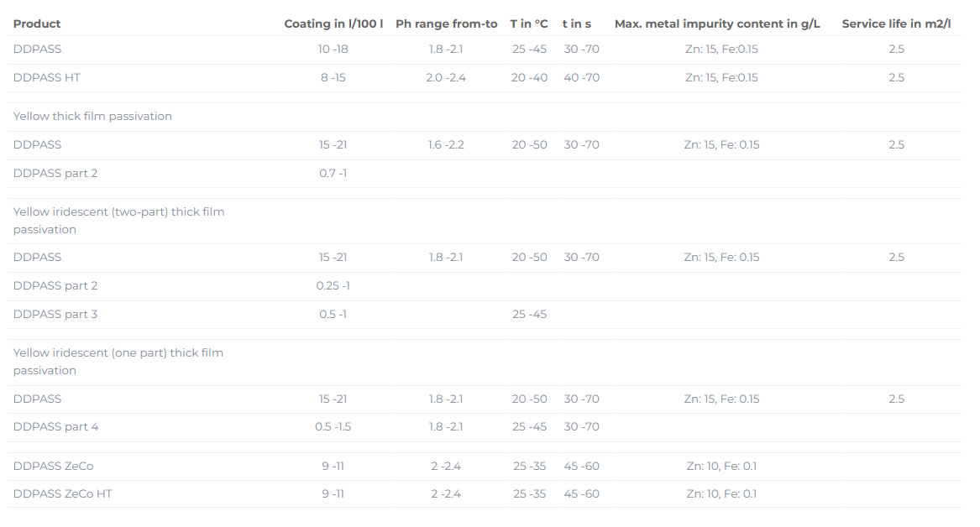Click the product name "DDPASS part 3"
This screenshot has width=980, height=527.
pyautogui.click(x=55, y=314)
